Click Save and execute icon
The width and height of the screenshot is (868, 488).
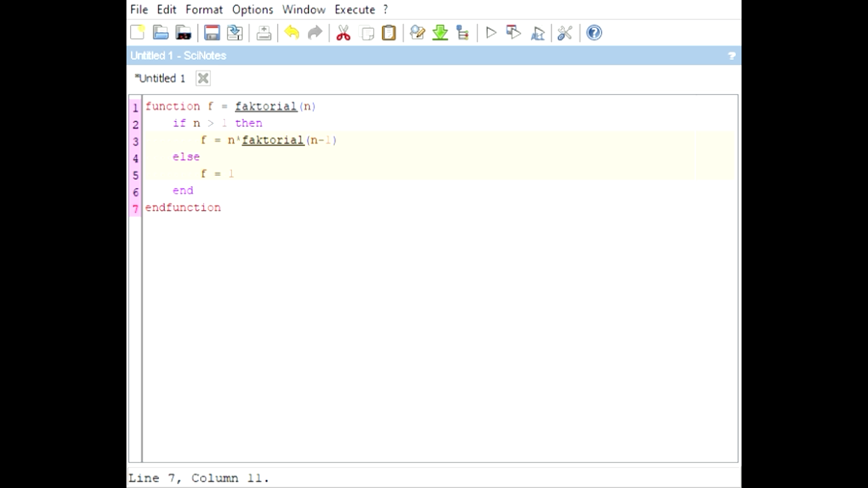pos(513,32)
